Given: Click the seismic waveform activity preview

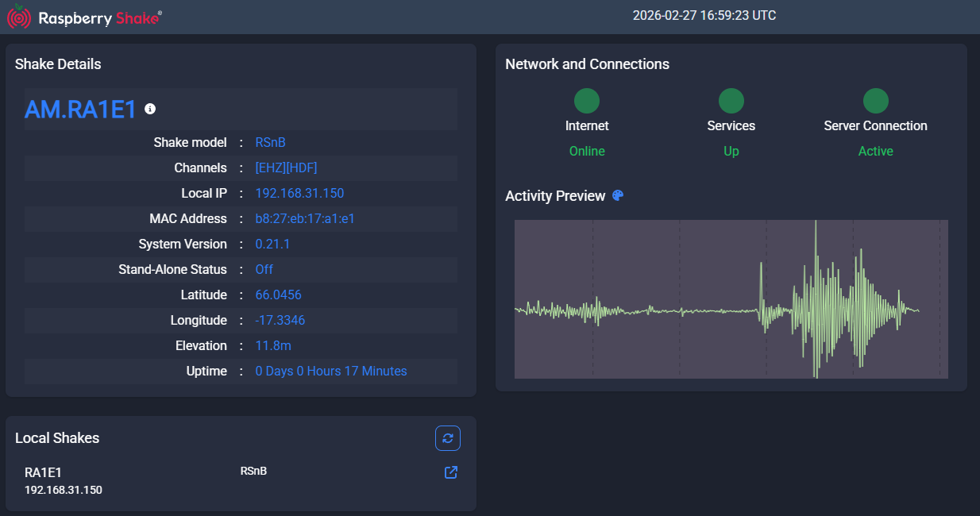Looking at the screenshot, I should [731, 299].
